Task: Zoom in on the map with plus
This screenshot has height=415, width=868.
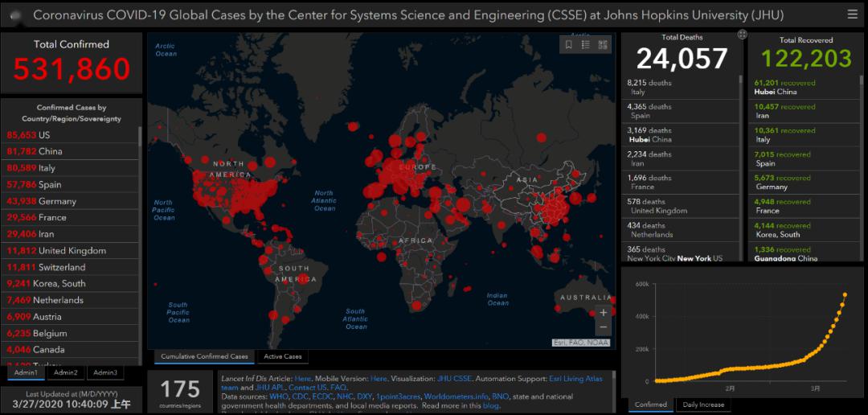Action: click(x=604, y=313)
